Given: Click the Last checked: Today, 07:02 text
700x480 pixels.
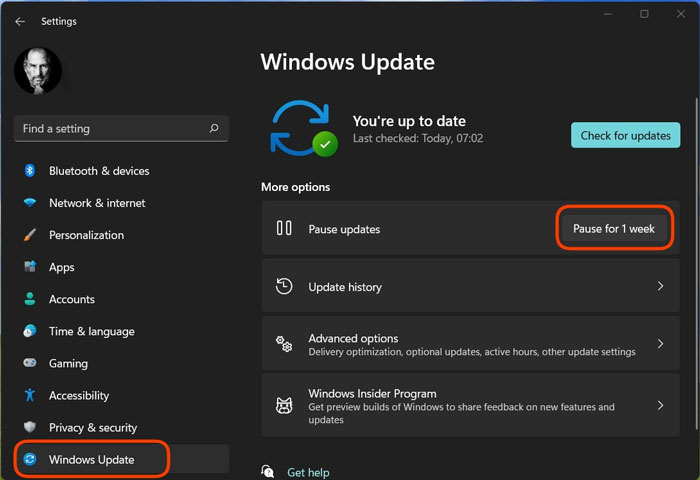Looking at the screenshot, I should [x=418, y=138].
